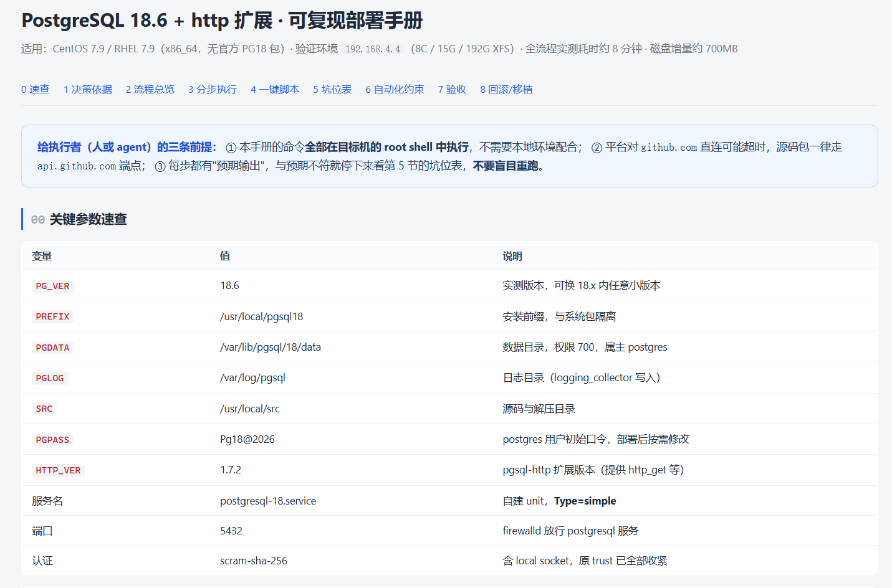Click the PGPASS variable tag
The height and width of the screenshot is (588, 892).
click(52, 440)
